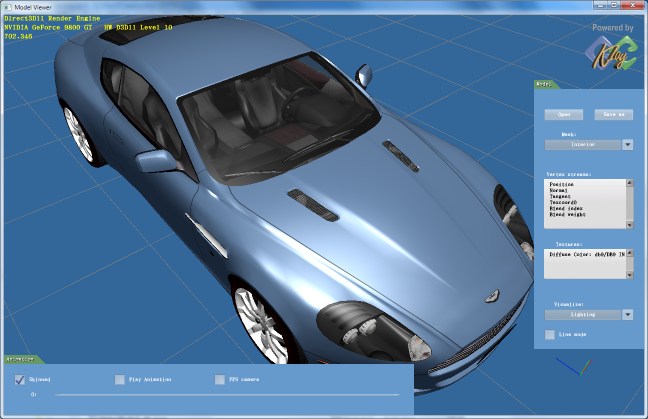This screenshot has height=419, width=648.
Task: Click the Lighting visualize combo box
Action: pyautogui.click(x=583, y=315)
